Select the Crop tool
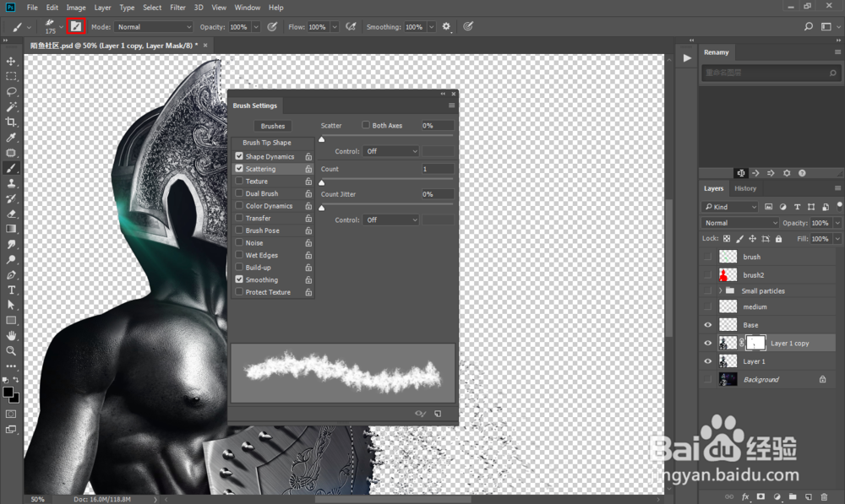Image resolution: width=845 pixels, height=504 pixels. (x=11, y=122)
